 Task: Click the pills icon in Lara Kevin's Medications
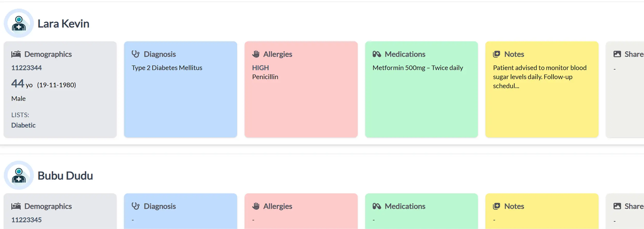pos(377,54)
